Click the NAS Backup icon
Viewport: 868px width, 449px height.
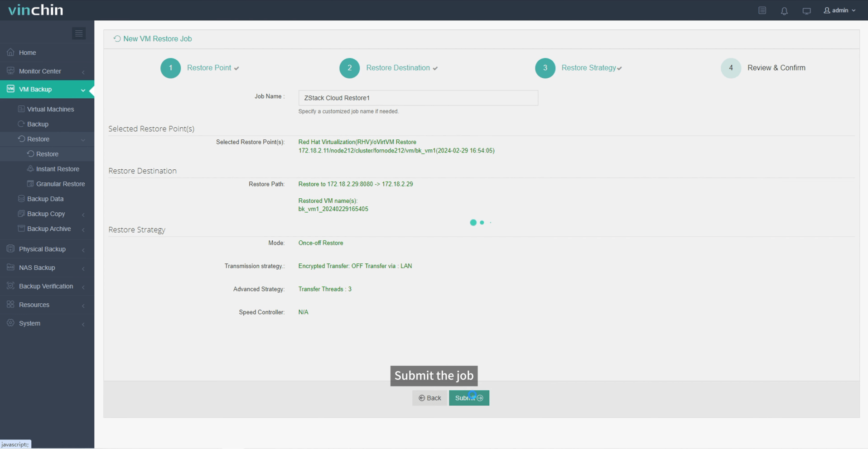[x=10, y=267]
